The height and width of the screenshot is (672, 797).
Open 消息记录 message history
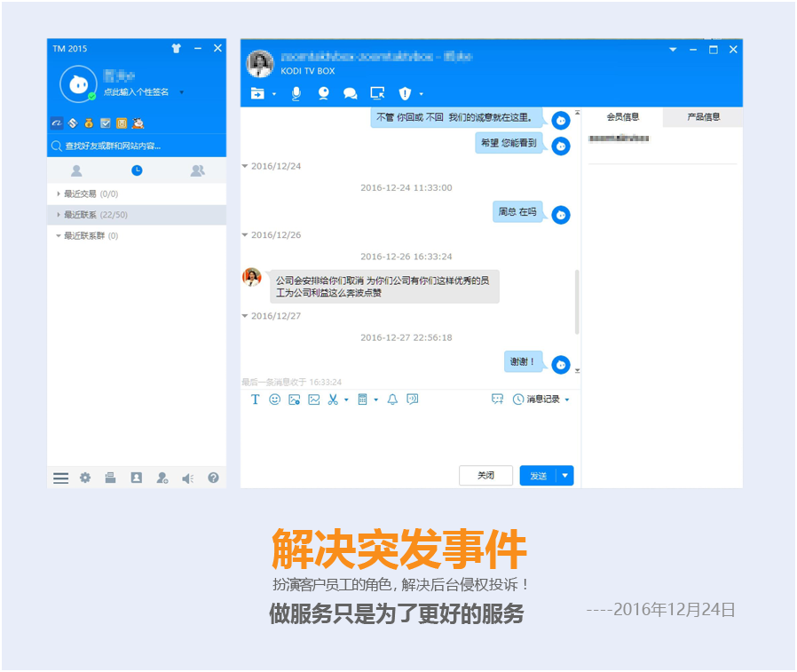coord(536,399)
